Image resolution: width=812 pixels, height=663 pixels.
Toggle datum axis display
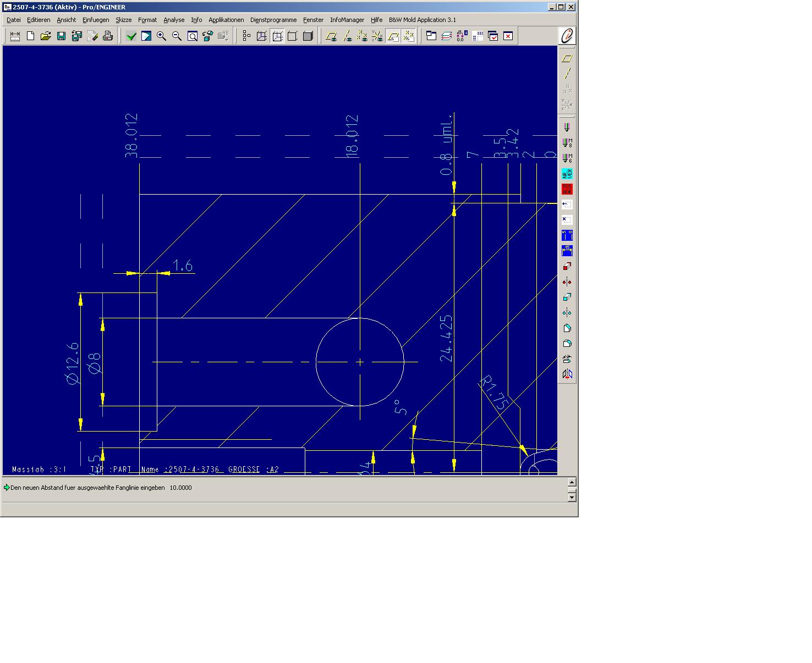347,36
